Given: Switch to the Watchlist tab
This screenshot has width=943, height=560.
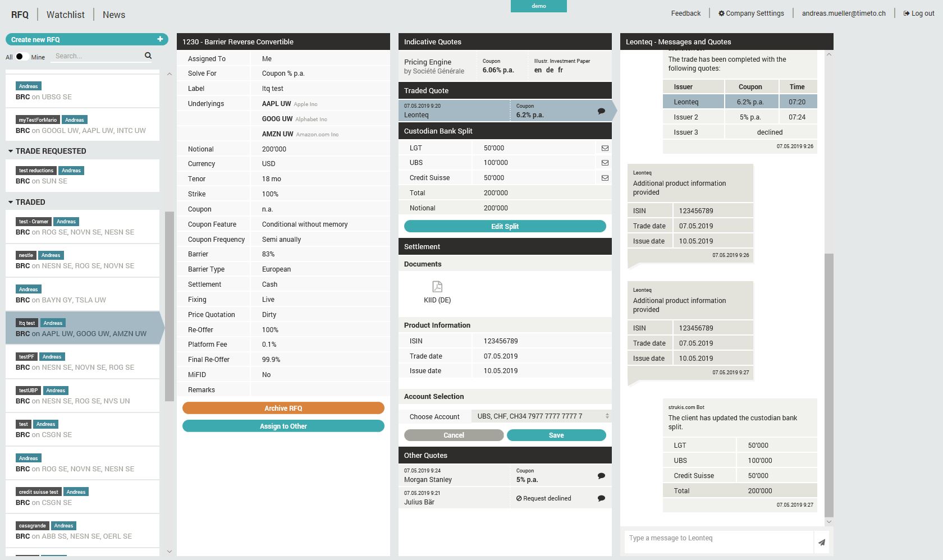Looking at the screenshot, I should point(66,15).
